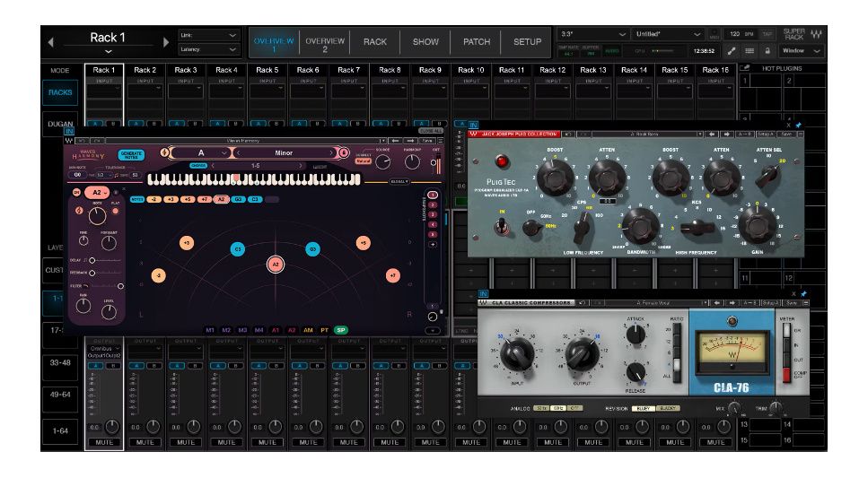
Task: Open the Setup tab
Action: pyautogui.click(x=527, y=42)
